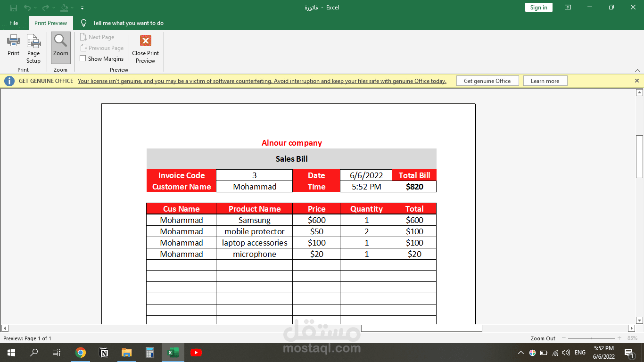The height and width of the screenshot is (362, 644).
Task: Open the Redo history dropdown arrow
Action: point(54,8)
